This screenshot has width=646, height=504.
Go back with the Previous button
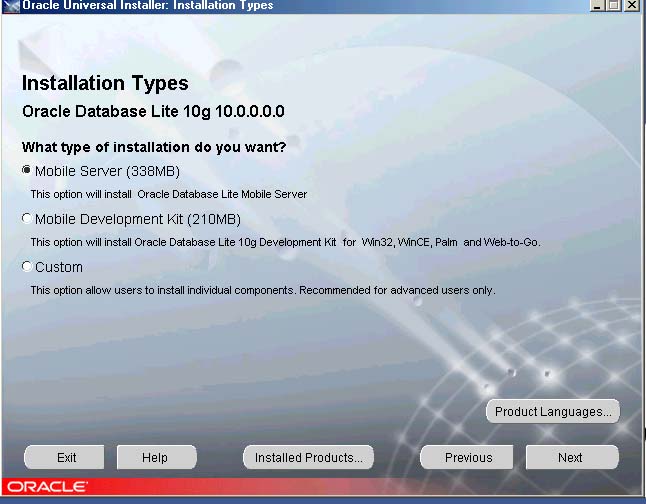pyautogui.click(x=468, y=458)
